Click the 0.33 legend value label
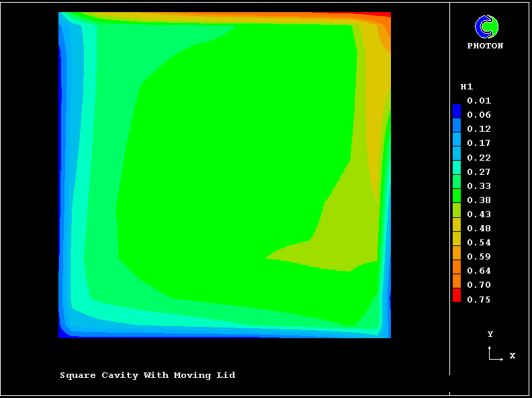Image resolution: width=532 pixels, height=398 pixels. coord(480,186)
